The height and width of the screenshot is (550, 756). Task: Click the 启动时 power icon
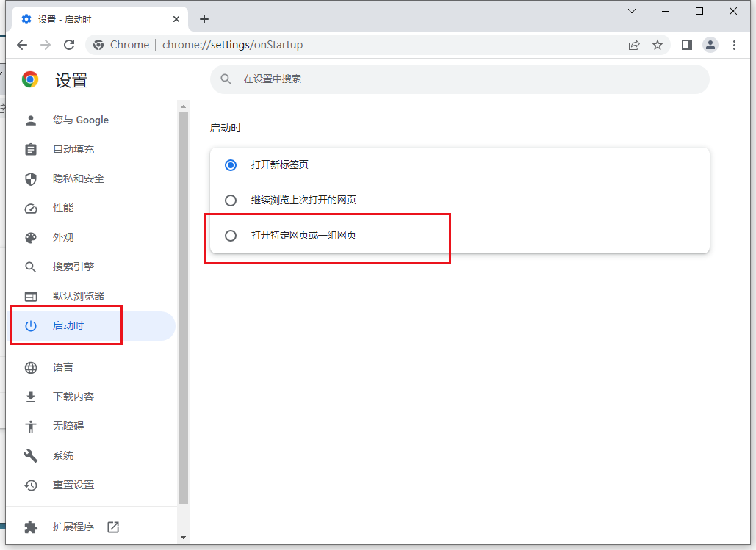(x=31, y=326)
